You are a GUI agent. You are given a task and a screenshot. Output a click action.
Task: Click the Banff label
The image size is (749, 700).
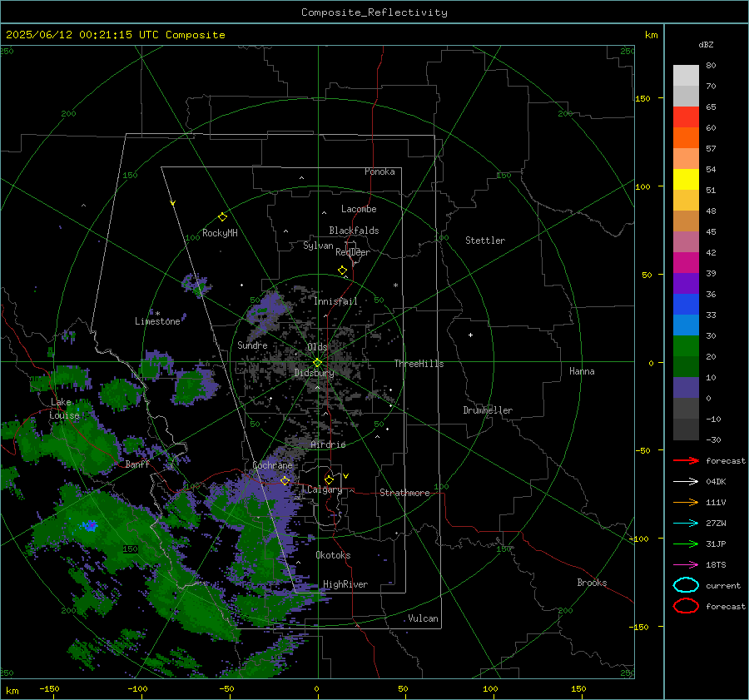[137, 464]
